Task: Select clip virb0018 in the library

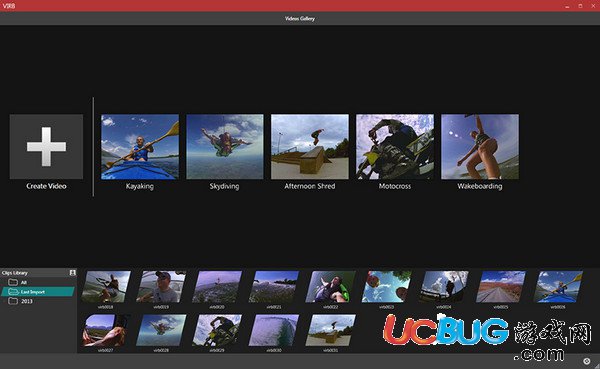Action: click(x=106, y=287)
